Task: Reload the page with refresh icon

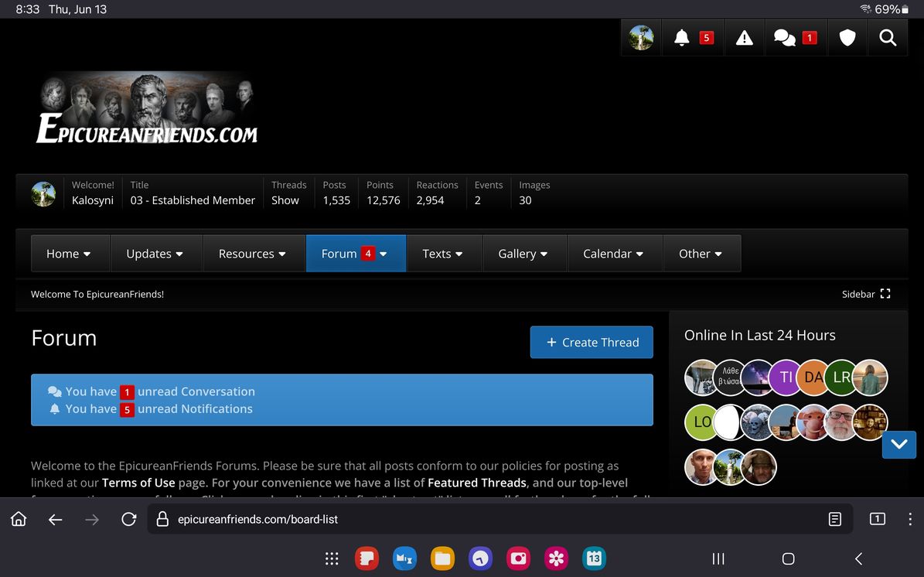Action: point(129,520)
